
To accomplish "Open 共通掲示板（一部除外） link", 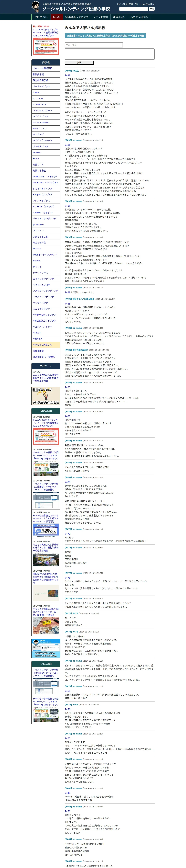I will (x=46, y=357).
